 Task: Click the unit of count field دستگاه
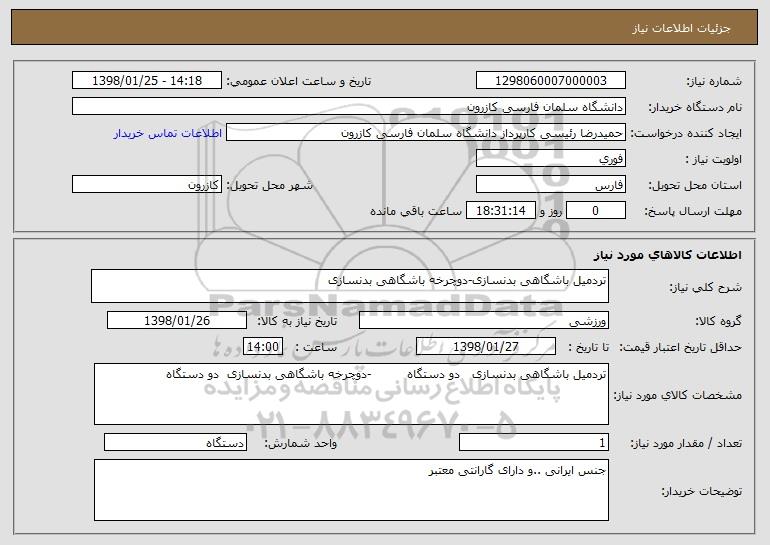point(175,442)
